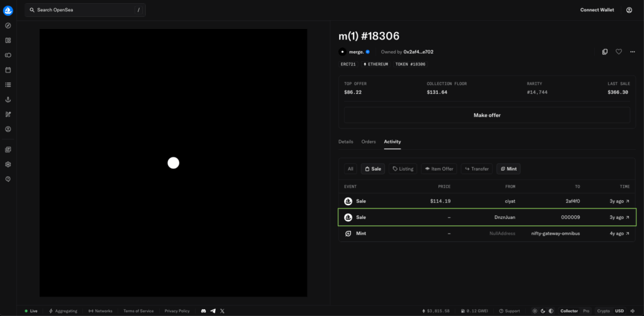Open the more options ellipsis menu
Screen dimensions: 644x316
pos(632,52)
